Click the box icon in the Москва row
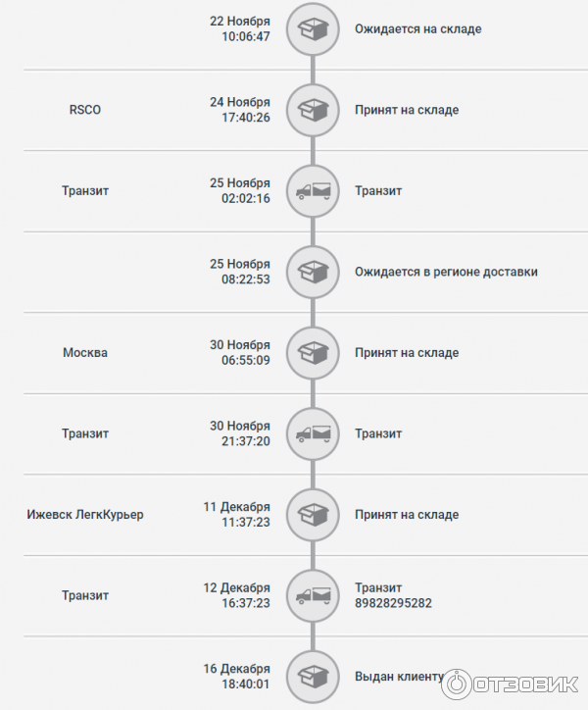This screenshot has height=710, width=588. coord(313,353)
